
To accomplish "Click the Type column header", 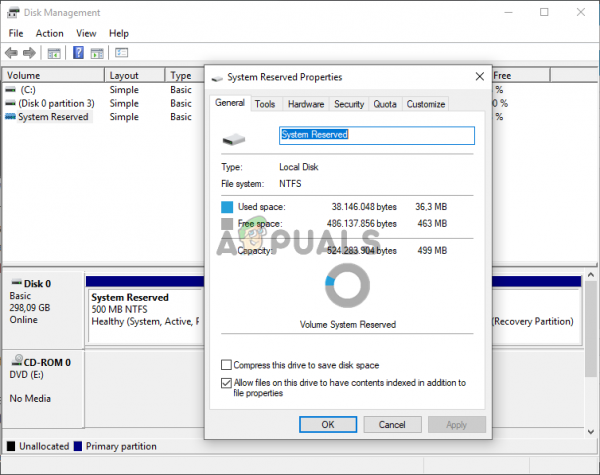I will (185, 75).
